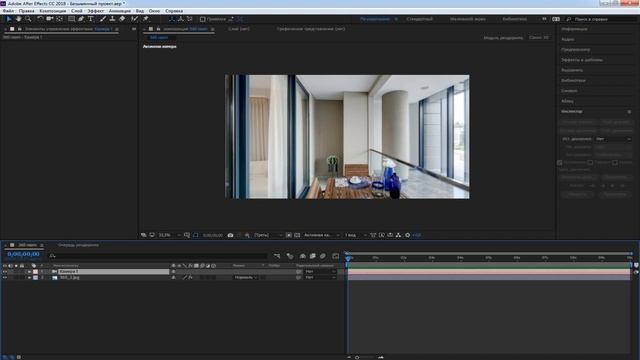Toggle mask and shape path visibility
The image size is (640, 360).
[196, 235]
